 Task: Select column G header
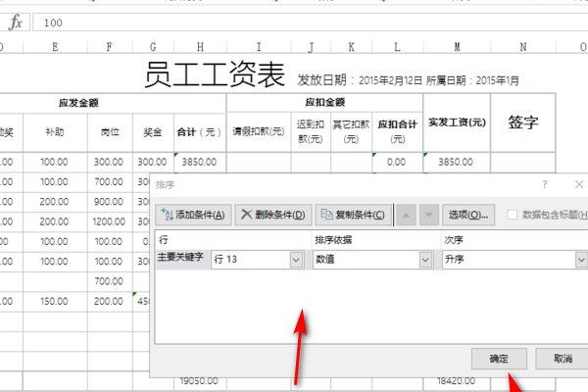153,47
